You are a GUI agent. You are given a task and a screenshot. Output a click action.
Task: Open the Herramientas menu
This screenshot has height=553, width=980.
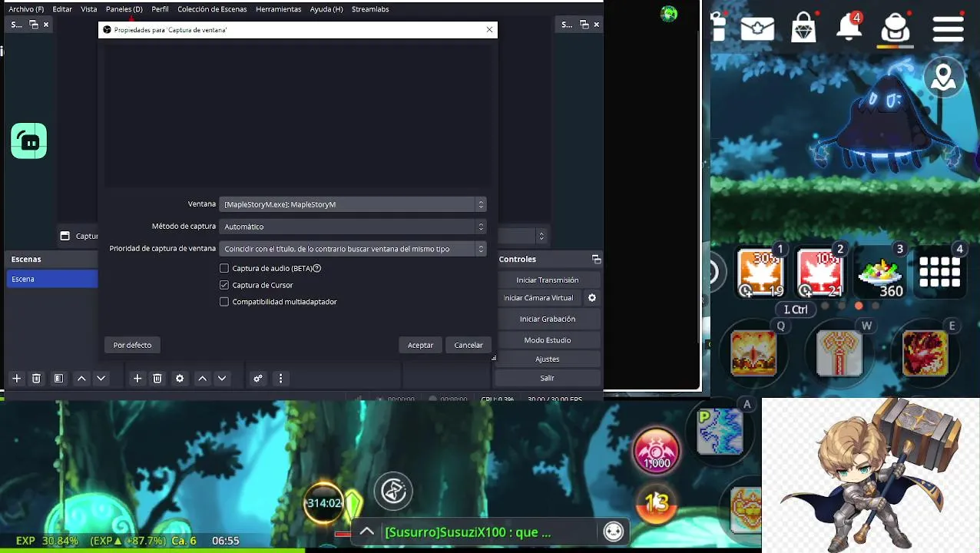point(278,9)
